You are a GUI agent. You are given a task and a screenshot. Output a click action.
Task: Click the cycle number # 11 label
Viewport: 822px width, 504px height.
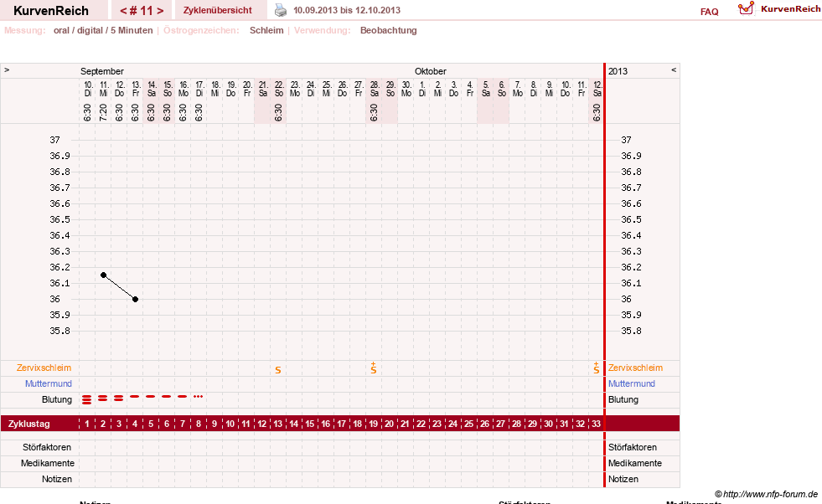142,11
